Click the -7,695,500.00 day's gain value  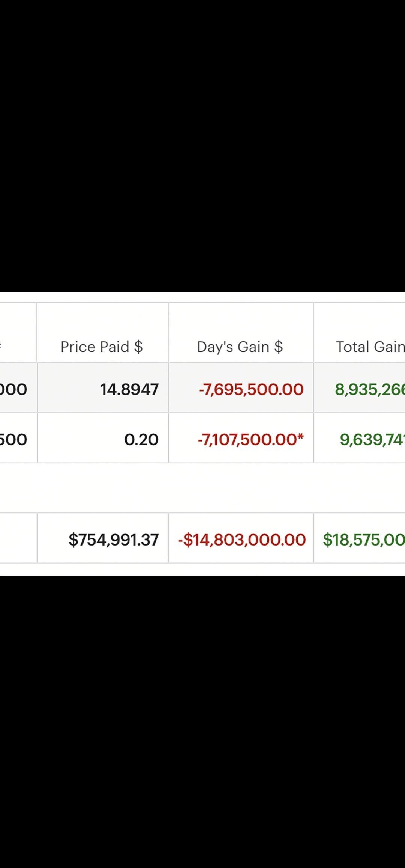tap(251, 389)
